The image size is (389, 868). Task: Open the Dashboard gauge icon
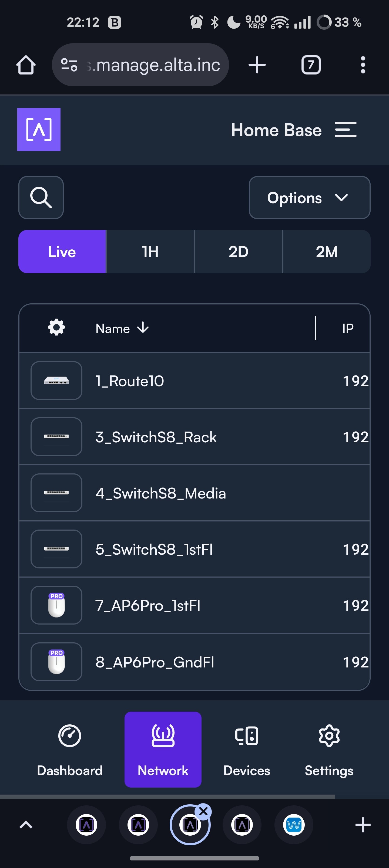[x=69, y=735]
